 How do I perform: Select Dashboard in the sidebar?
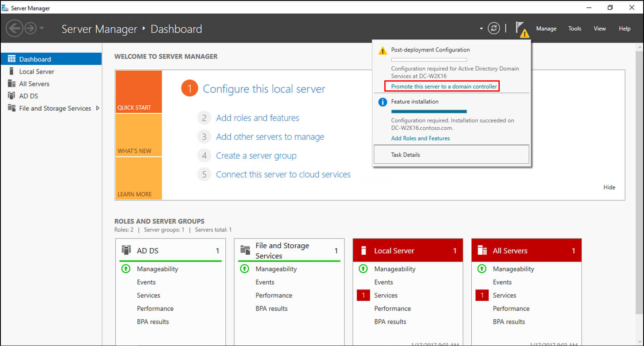(51, 59)
